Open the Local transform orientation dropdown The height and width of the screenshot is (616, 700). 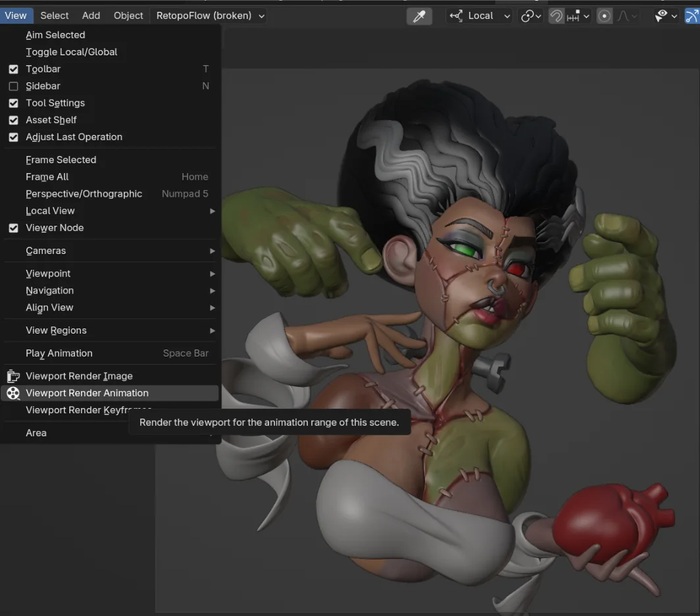tap(479, 16)
